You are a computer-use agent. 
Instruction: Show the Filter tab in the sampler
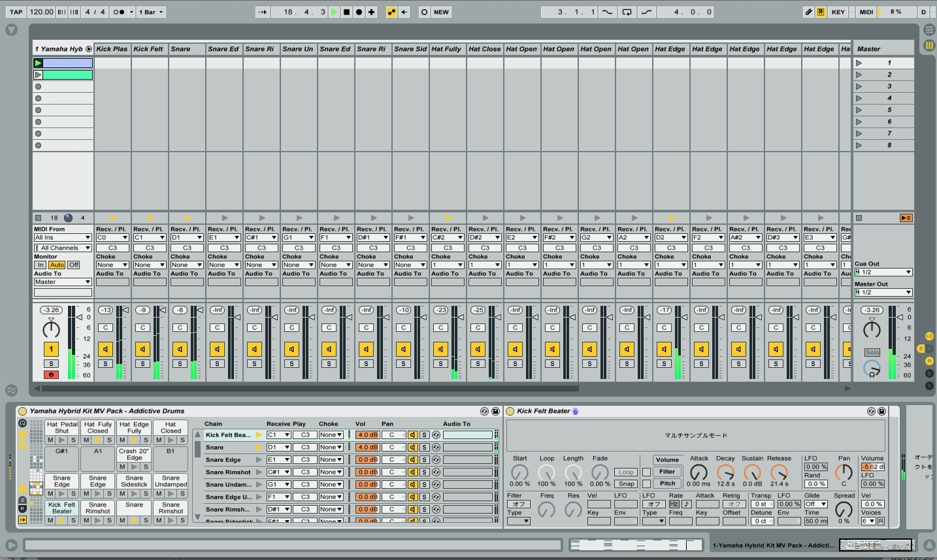(x=667, y=472)
